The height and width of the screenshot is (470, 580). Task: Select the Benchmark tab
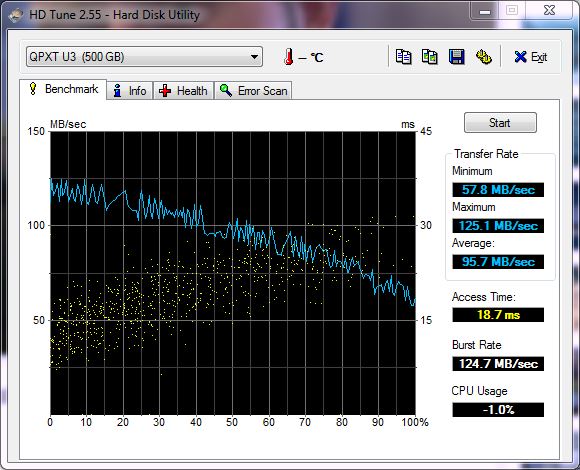click(63, 89)
